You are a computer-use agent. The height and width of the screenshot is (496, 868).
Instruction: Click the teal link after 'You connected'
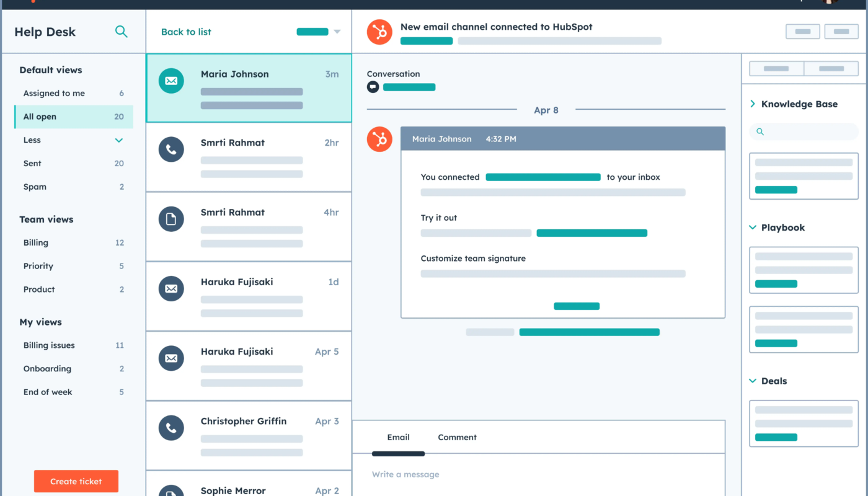pyautogui.click(x=543, y=177)
